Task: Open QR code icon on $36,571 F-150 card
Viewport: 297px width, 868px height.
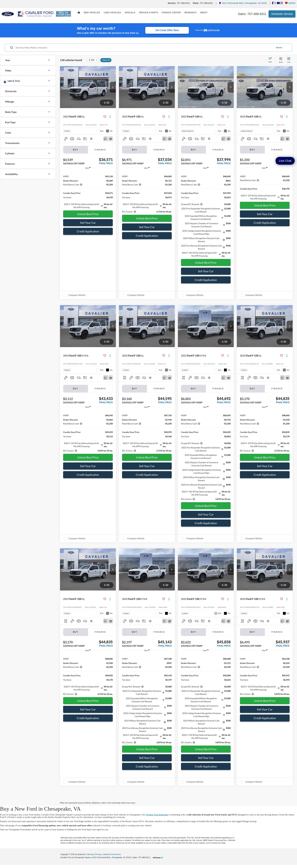Action: (111, 139)
